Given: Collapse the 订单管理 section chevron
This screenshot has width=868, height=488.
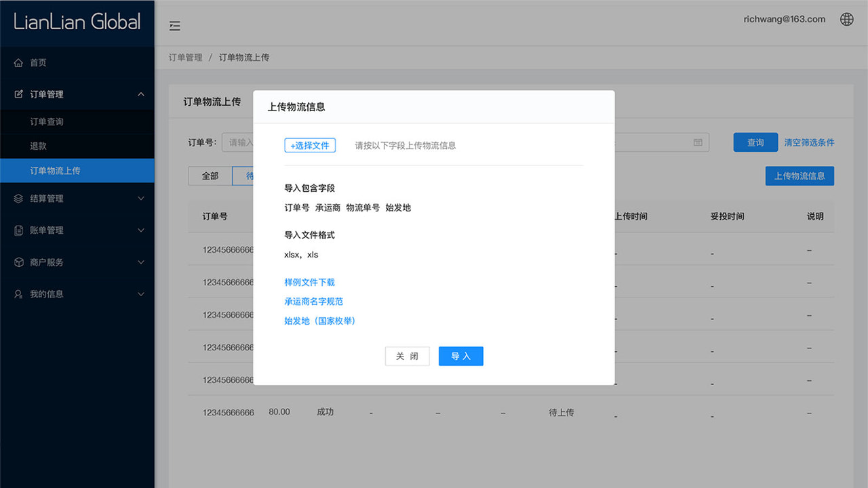Looking at the screenshot, I should click(141, 94).
